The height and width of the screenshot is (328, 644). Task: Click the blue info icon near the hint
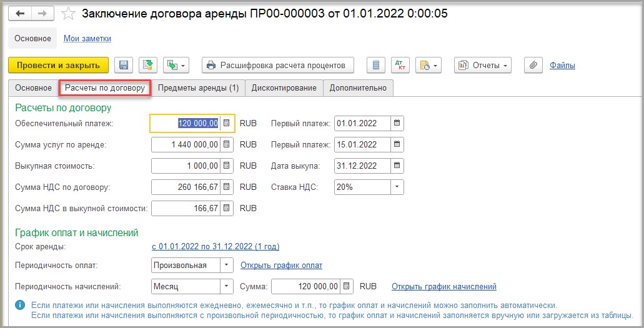point(20,305)
